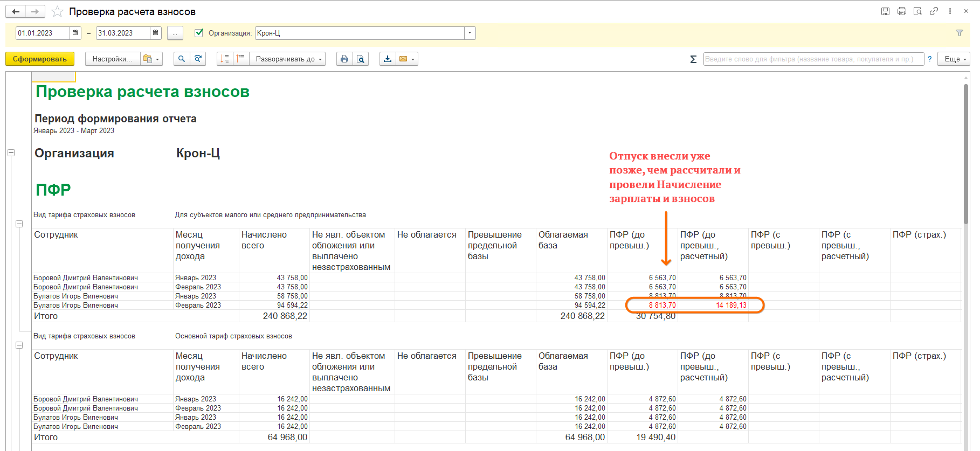The width and height of the screenshot is (980, 451).
Task: Uncheck the Организация filter checkbox
Action: point(199,33)
